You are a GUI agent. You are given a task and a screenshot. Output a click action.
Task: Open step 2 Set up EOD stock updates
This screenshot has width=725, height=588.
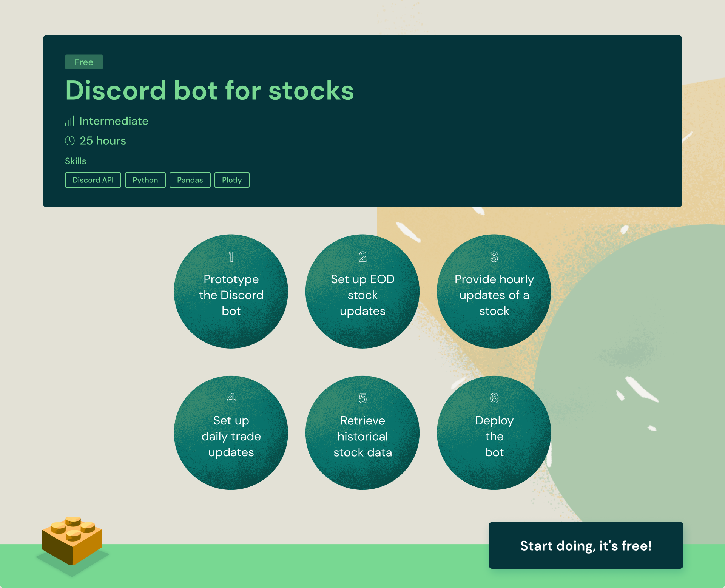click(x=362, y=291)
